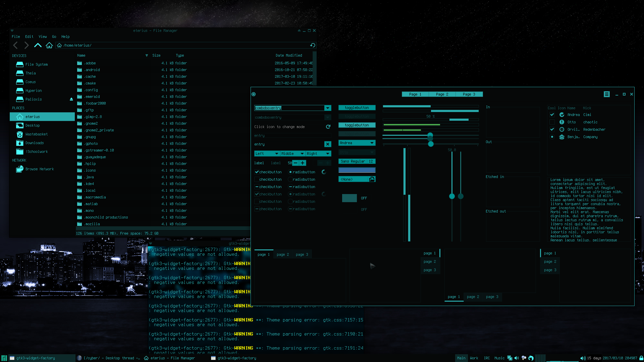The width and height of the screenshot is (644, 362).
Task: Switch to Page 3 in the header
Action: (469, 94)
